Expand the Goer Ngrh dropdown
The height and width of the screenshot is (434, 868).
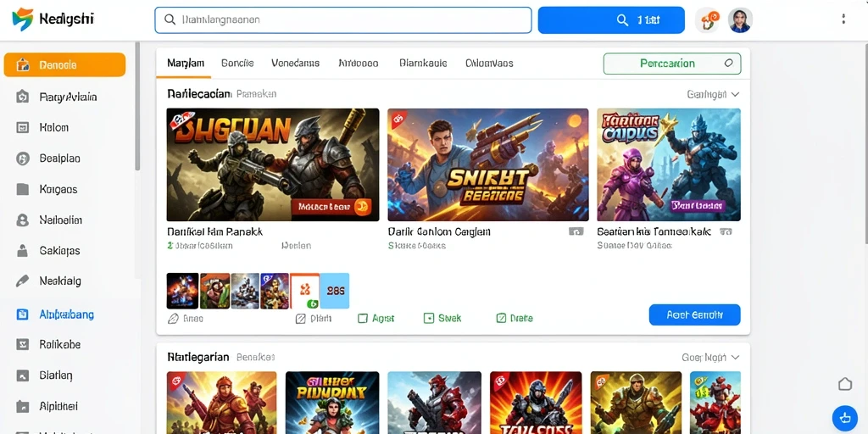pos(710,358)
